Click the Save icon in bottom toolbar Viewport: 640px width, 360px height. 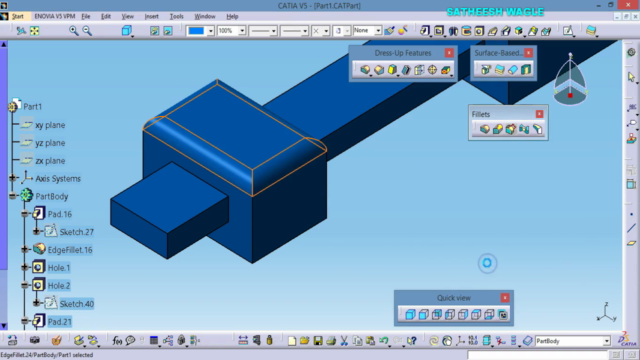tap(318, 340)
